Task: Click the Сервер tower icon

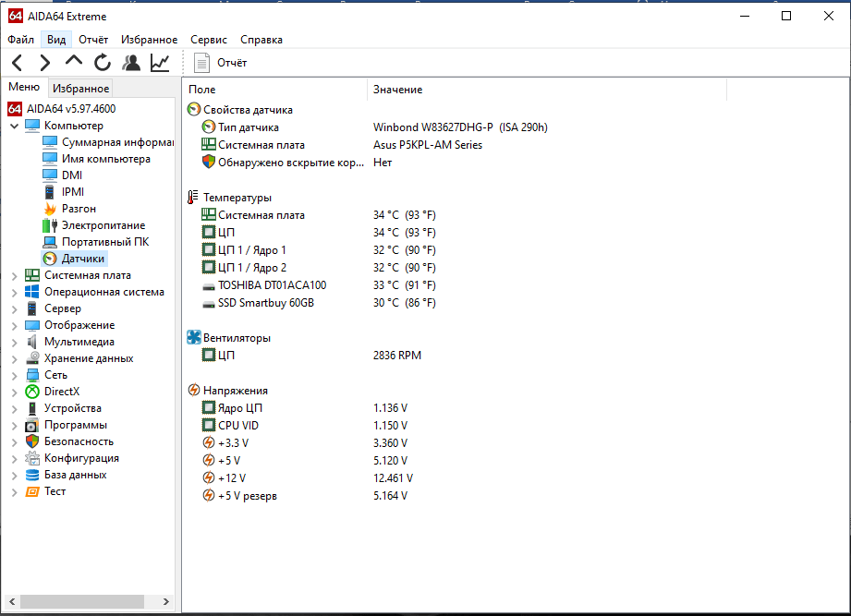Action: [32, 308]
